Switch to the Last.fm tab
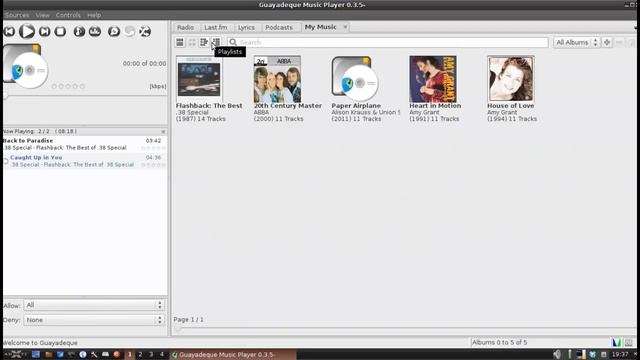640x360 pixels. click(216, 27)
